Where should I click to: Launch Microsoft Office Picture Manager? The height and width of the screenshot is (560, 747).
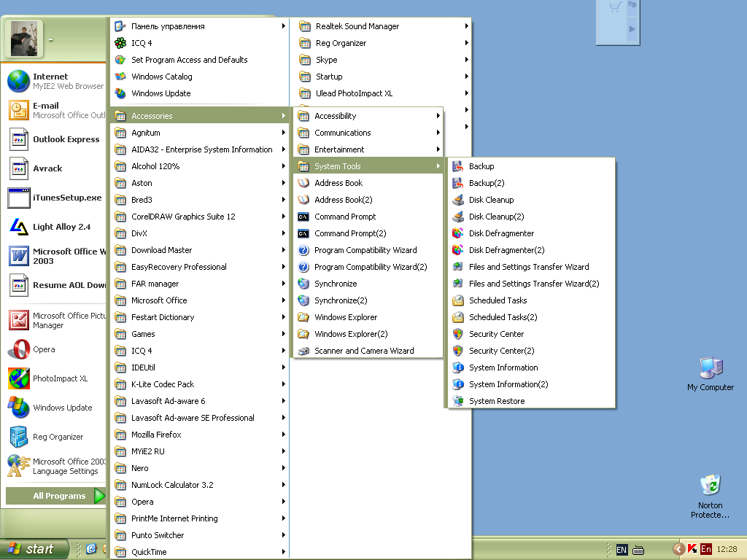coord(55,321)
